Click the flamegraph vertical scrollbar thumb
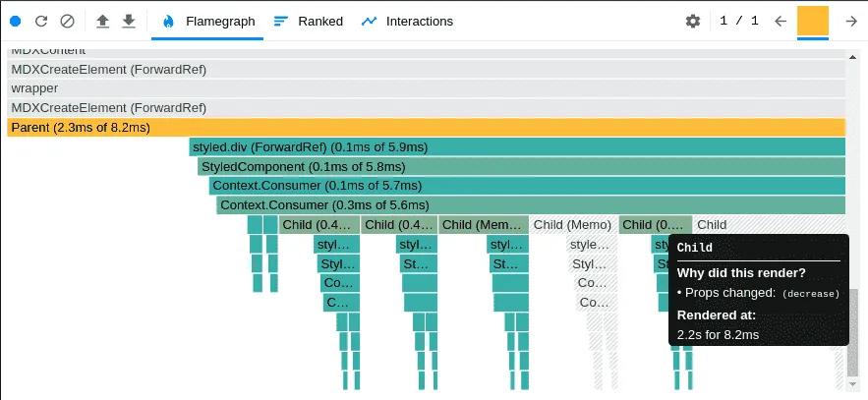The image size is (868, 400). point(853,332)
